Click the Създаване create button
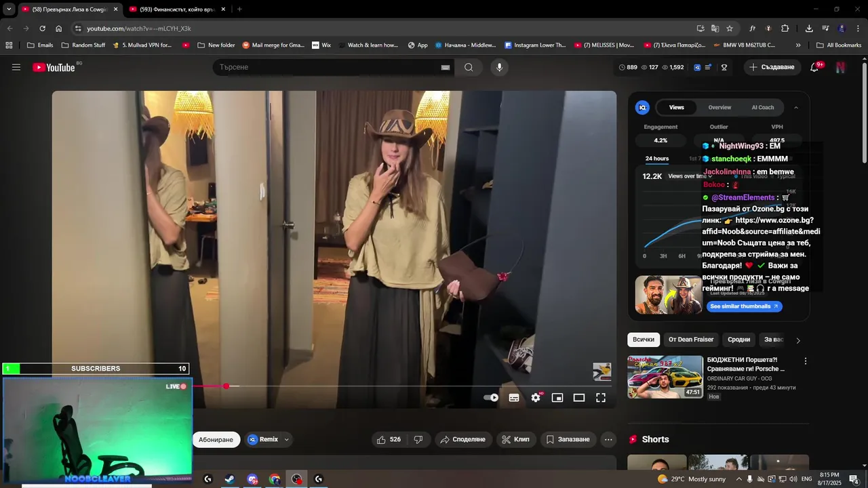Viewport: 868px width, 488px height. tap(772, 67)
